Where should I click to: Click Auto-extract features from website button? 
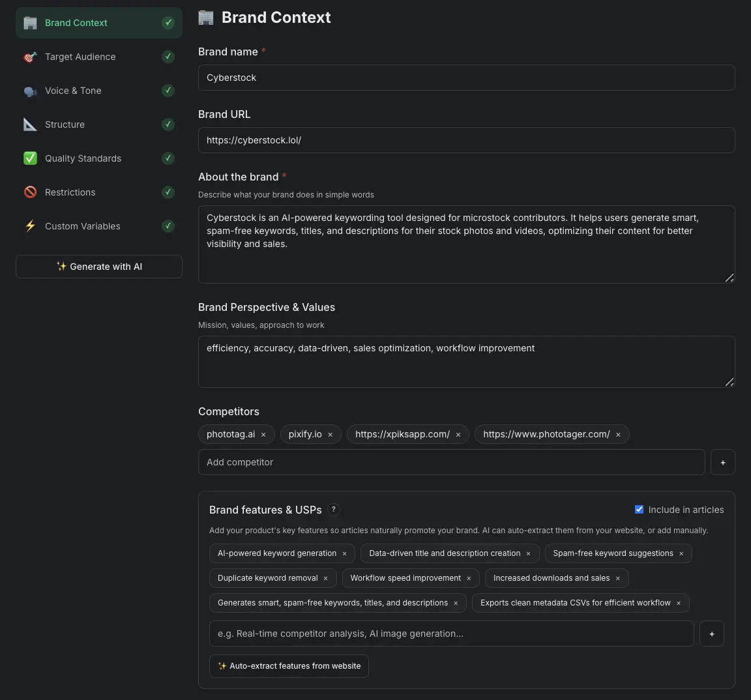(289, 666)
